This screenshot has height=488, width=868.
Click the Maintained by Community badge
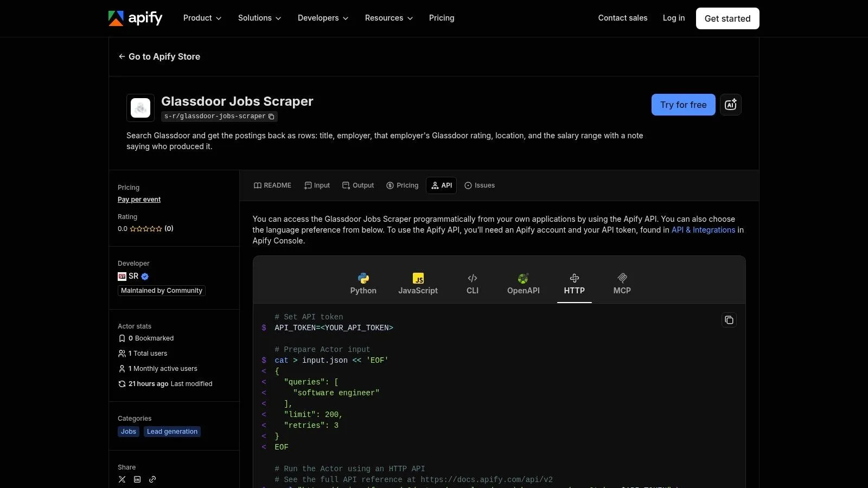pos(162,291)
